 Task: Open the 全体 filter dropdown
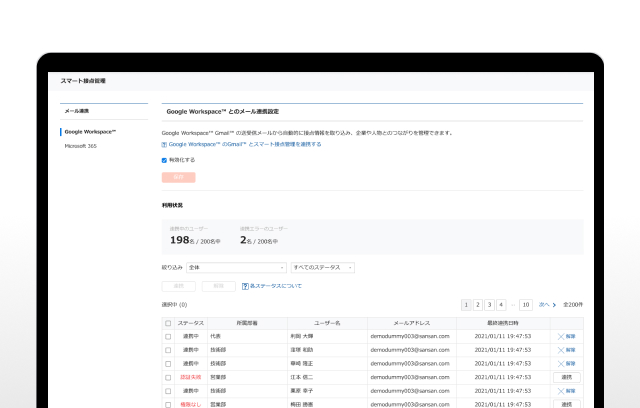point(236,268)
